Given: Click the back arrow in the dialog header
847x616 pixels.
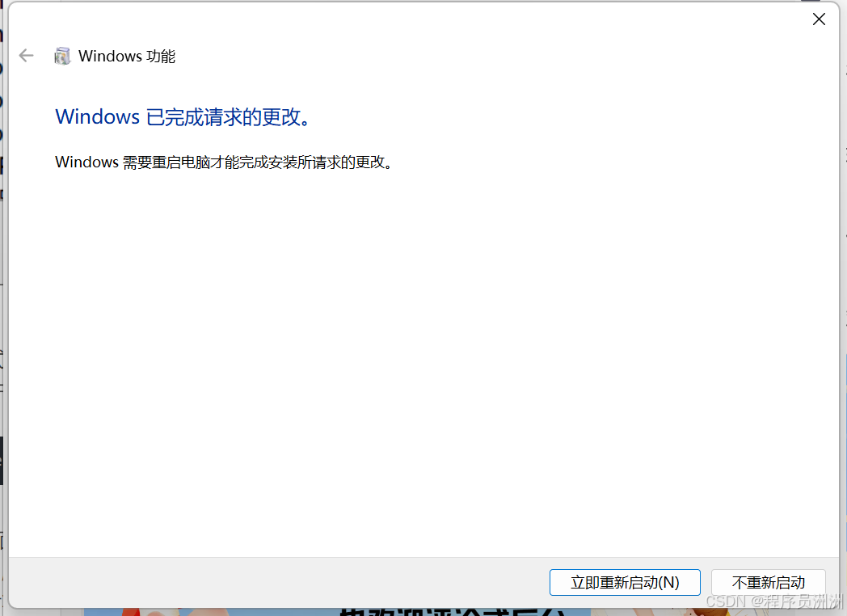Looking at the screenshot, I should pos(27,56).
